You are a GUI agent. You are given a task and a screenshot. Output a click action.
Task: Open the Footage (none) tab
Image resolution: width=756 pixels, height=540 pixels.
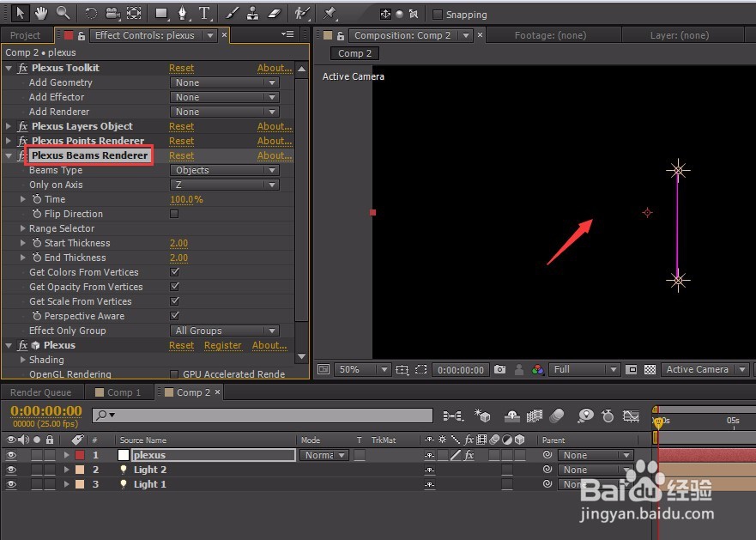[x=550, y=35]
